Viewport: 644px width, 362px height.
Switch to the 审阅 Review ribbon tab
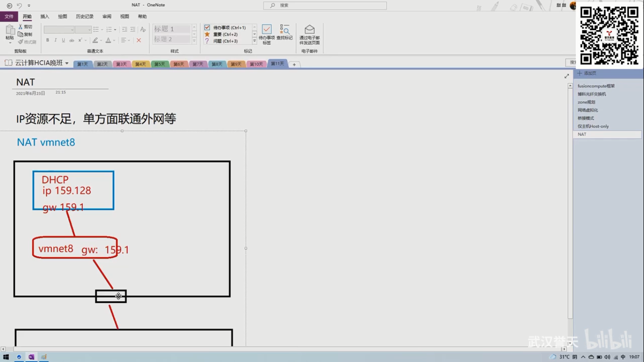pyautogui.click(x=107, y=16)
